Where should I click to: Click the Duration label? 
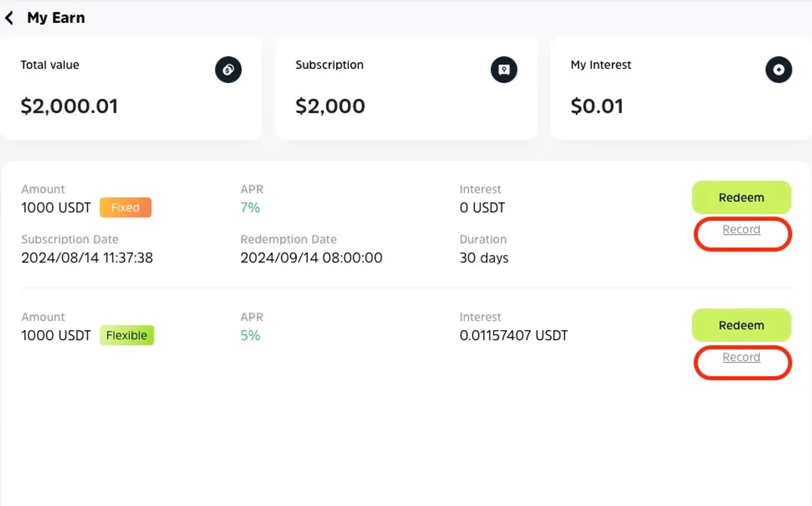[483, 239]
